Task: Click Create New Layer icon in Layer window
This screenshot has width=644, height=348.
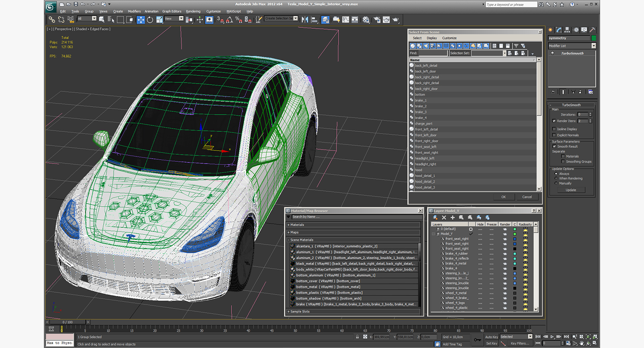Action: click(x=435, y=217)
